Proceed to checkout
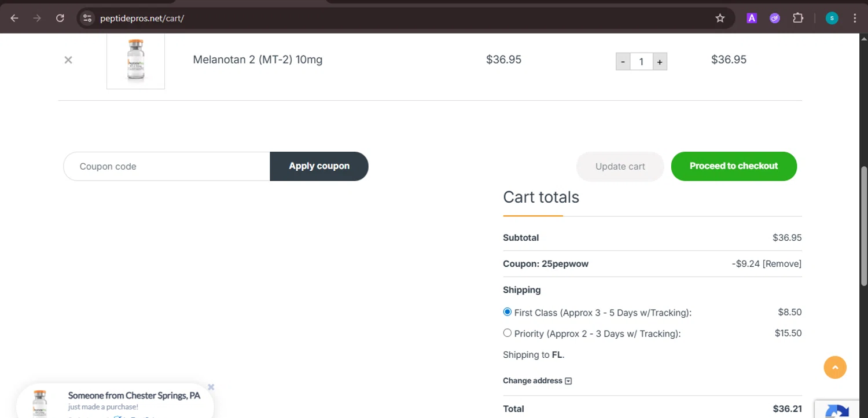This screenshot has width=868, height=418. (733, 166)
